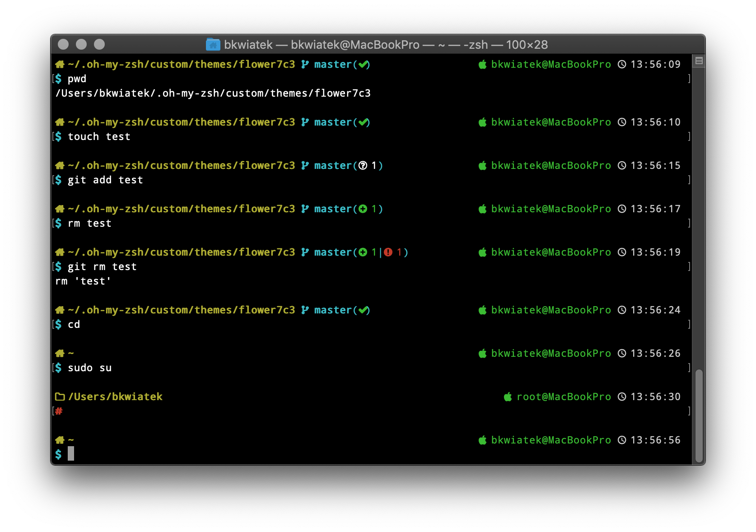
Task: Click the terminal scrollbar thumb
Action: pyautogui.click(x=699, y=415)
